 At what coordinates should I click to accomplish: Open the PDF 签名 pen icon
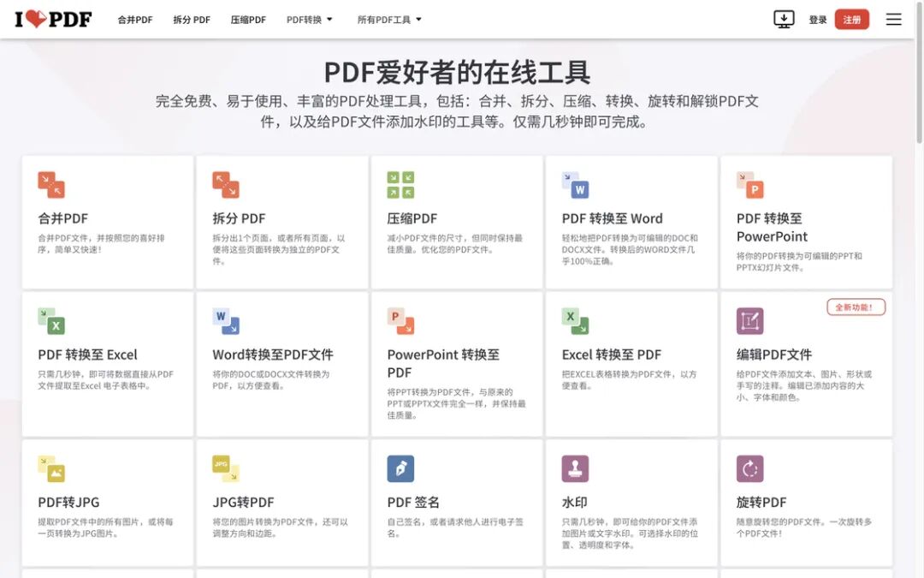coord(400,469)
